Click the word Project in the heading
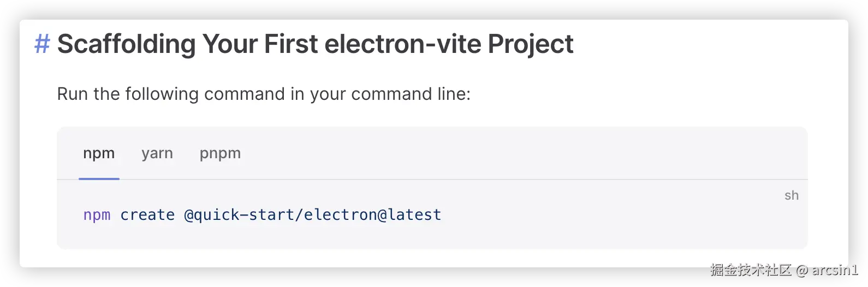Screen dimensions: 868x287 coord(530,44)
